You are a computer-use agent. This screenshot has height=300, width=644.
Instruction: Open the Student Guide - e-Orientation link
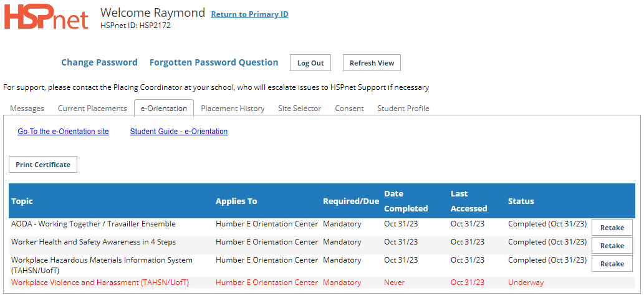tap(179, 132)
